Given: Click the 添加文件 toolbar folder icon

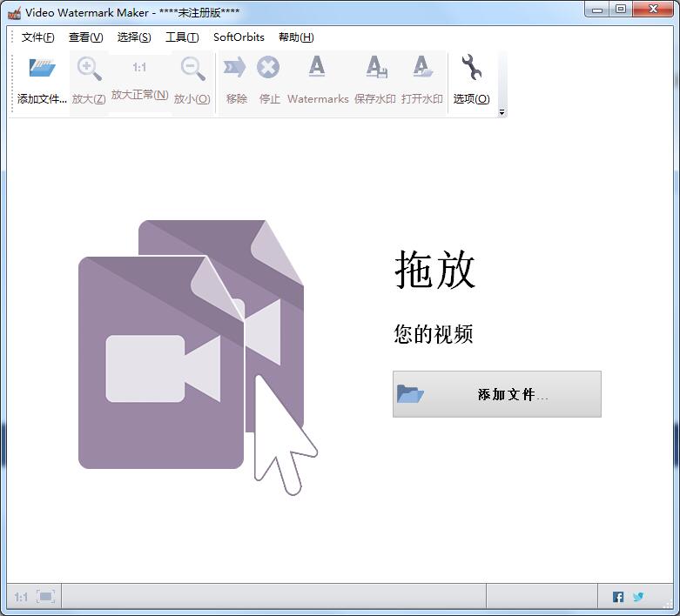Looking at the screenshot, I should [x=42, y=69].
